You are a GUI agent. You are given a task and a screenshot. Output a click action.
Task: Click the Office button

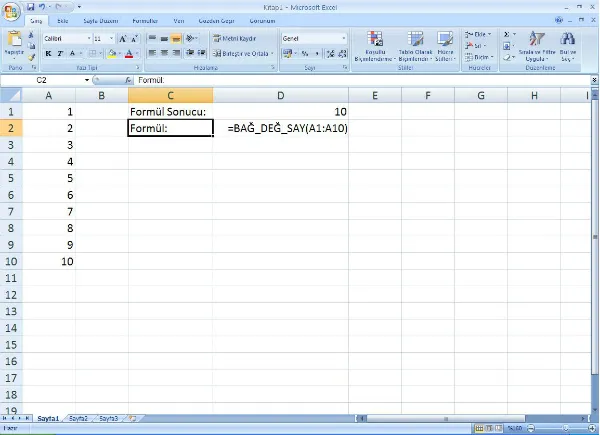tap(13, 10)
